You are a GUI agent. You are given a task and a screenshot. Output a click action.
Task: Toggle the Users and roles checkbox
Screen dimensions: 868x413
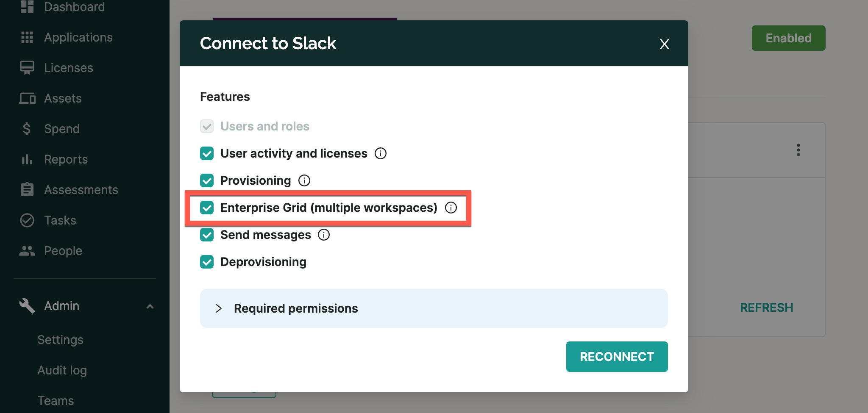(x=207, y=126)
